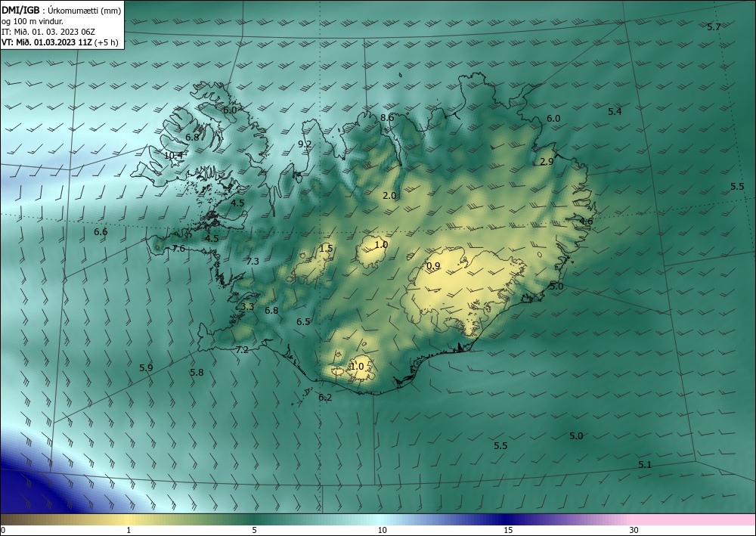
Task: Pick the value 2.0 on the map
Action: 389,195
